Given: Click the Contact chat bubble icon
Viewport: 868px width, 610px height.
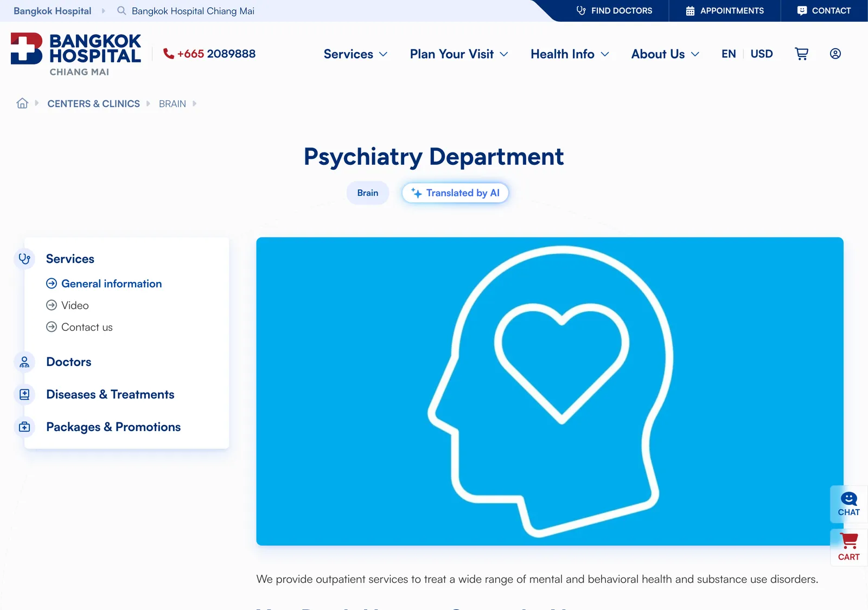Looking at the screenshot, I should [802, 10].
